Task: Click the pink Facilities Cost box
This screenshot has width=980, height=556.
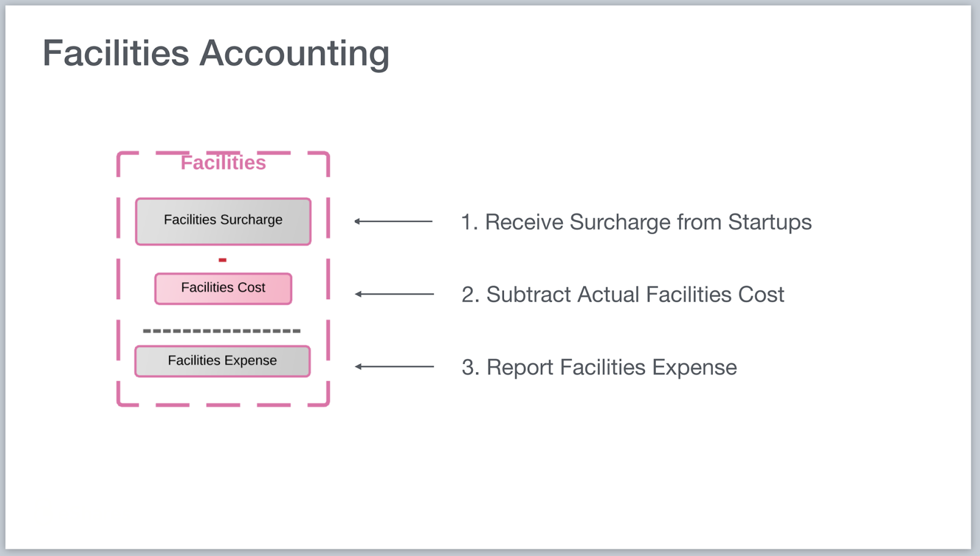Action: [223, 288]
